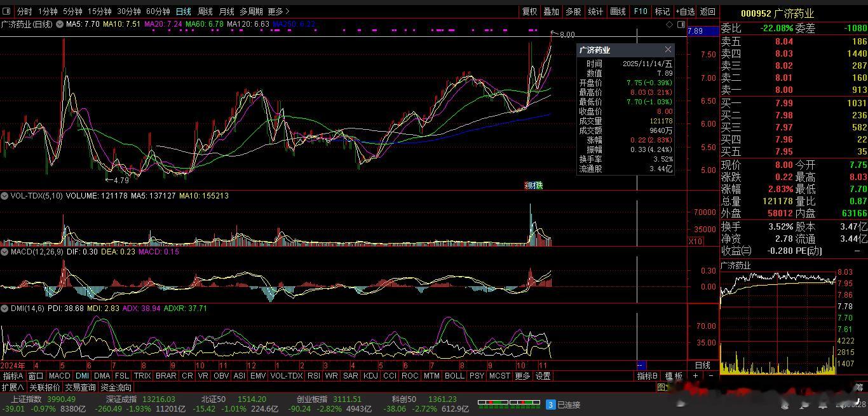Apply the DMI indicator from bottom bar
The image size is (868, 416).
pyautogui.click(x=83, y=376)
